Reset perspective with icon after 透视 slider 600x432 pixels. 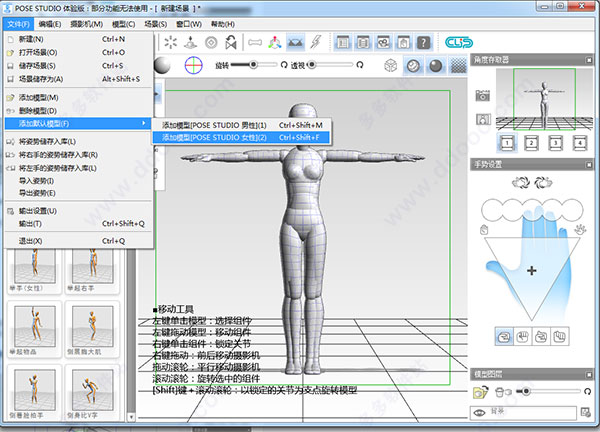(359, 65)
